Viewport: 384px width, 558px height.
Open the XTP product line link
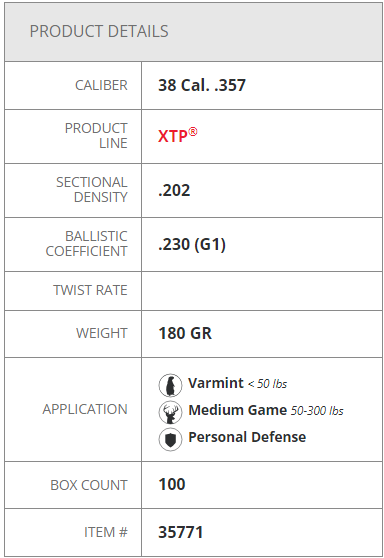tap(177, 136)
